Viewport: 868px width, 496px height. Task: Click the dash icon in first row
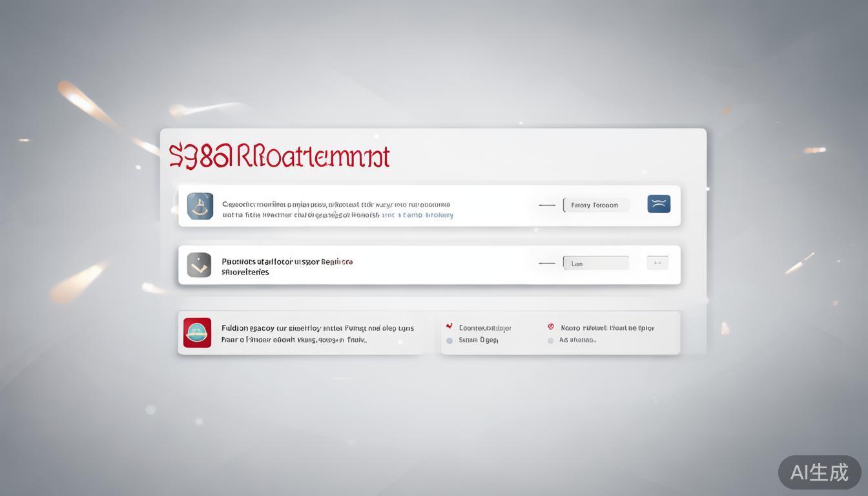click(546, 205)
